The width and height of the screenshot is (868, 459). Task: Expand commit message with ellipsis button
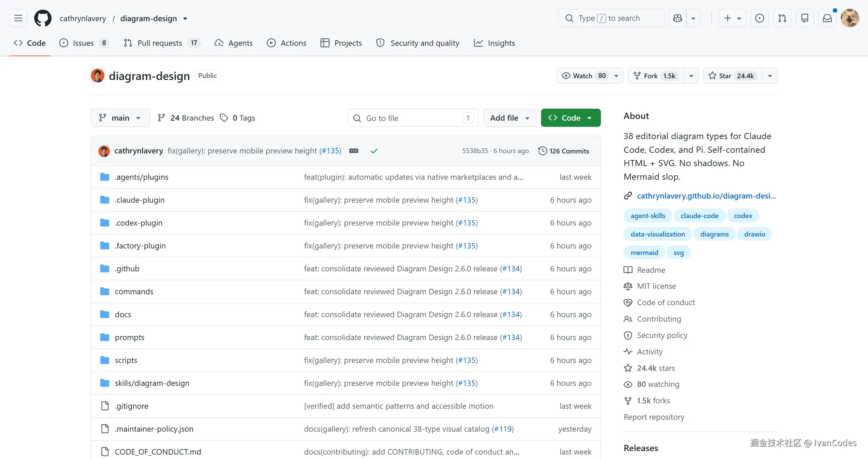click(354, 151)
